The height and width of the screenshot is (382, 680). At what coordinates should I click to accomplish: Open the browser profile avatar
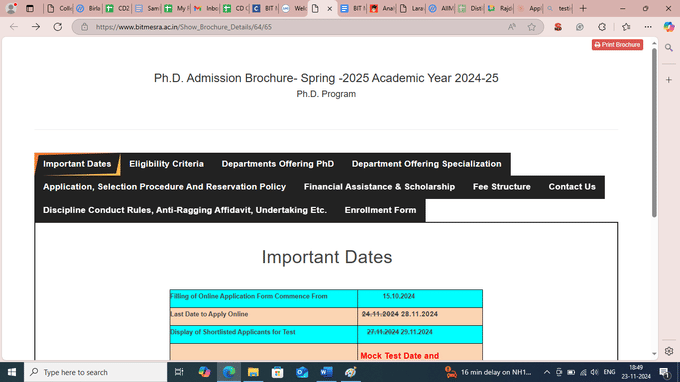point(11,8)
